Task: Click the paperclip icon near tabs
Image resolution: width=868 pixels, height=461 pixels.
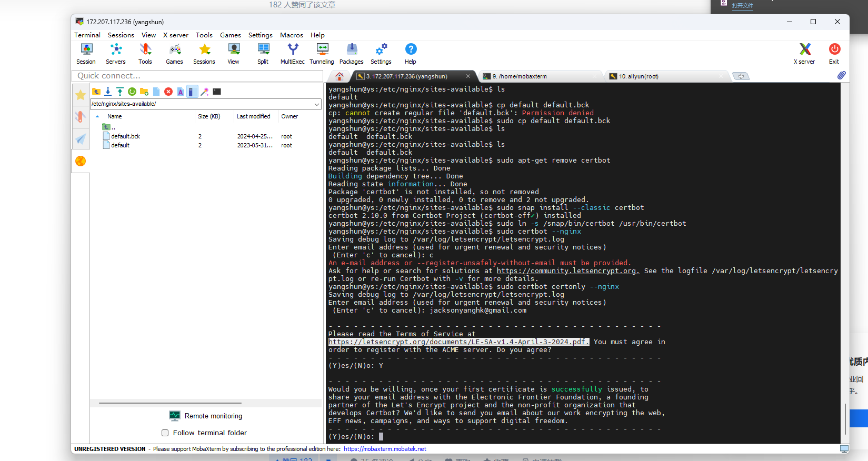Action: [x=842, y=76]
